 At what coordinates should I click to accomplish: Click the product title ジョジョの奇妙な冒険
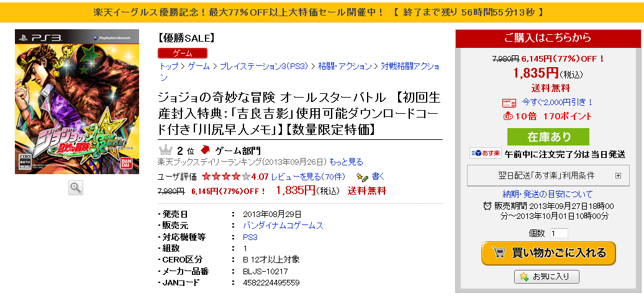(x=300, y=114)
